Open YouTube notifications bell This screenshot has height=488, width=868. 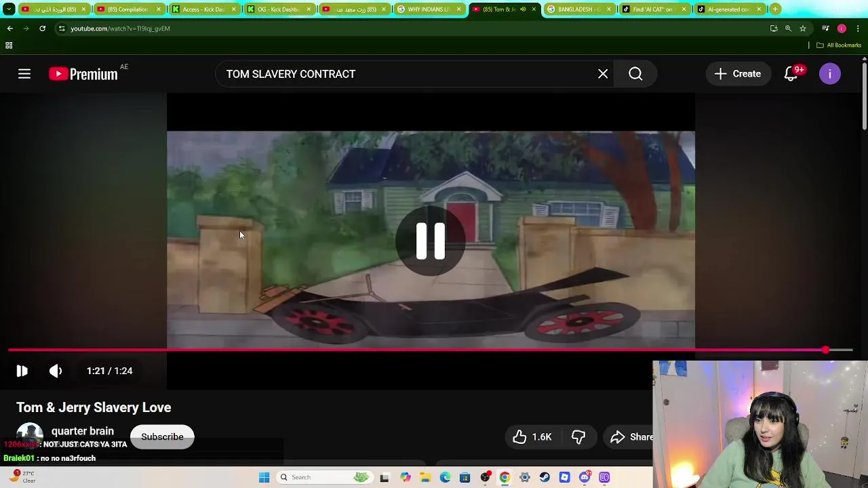tap(791, 74)
